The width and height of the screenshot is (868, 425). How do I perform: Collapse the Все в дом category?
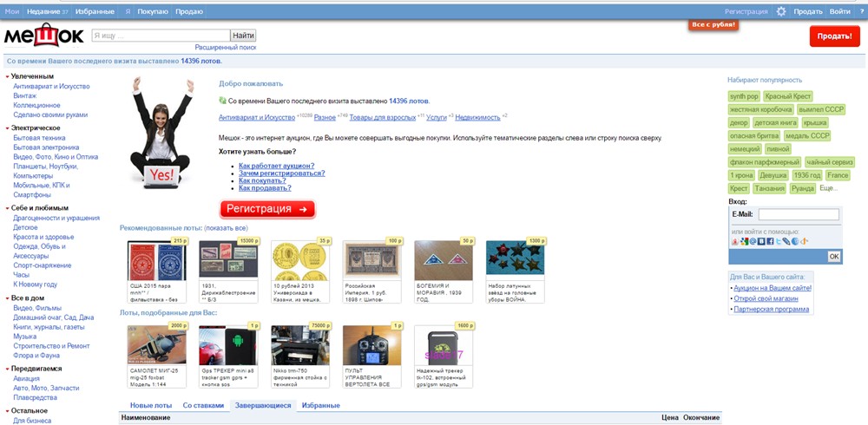[x=8, y=298]
